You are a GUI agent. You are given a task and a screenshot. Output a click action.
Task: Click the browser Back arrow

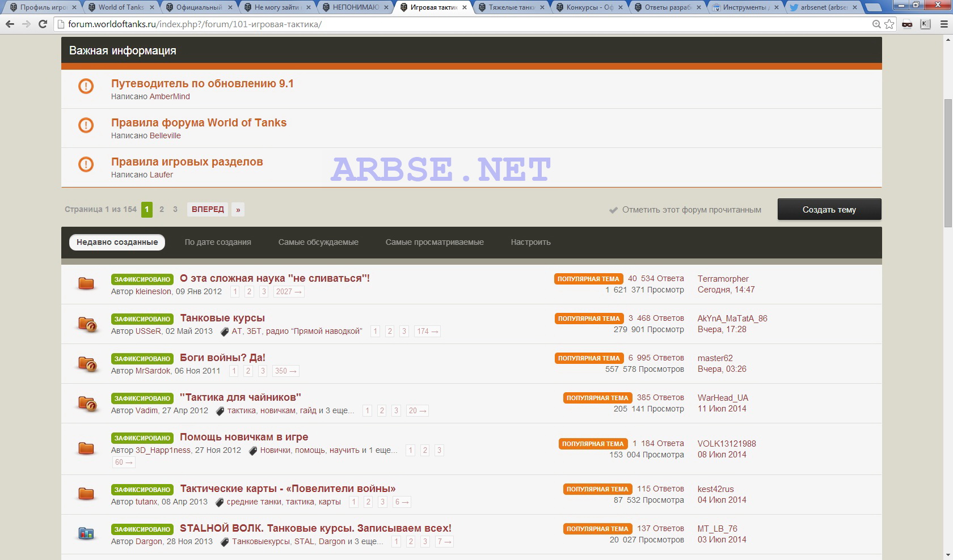tap(10, 24)
